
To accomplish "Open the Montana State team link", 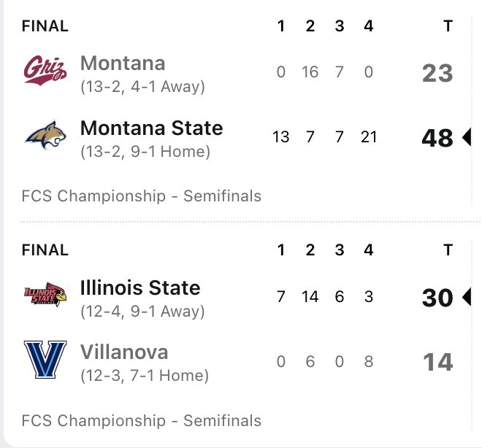I will (x=151, y=128).
